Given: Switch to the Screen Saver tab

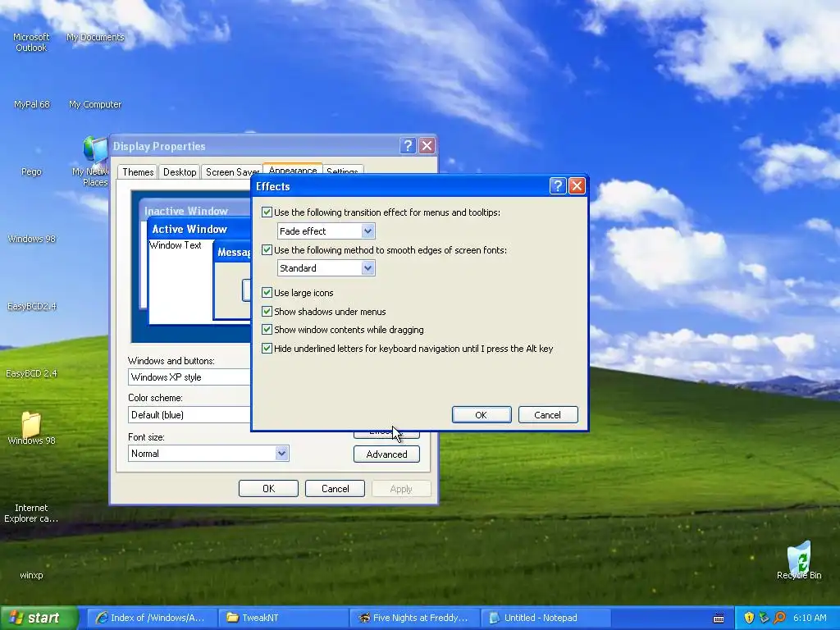Looking at the screenshot, I should click(x=232, y=172).
